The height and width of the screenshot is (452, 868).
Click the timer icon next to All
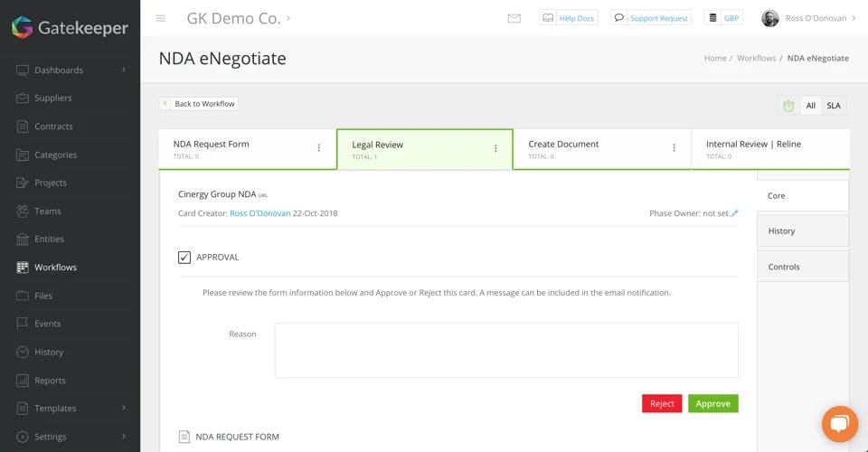pos(788,106)
